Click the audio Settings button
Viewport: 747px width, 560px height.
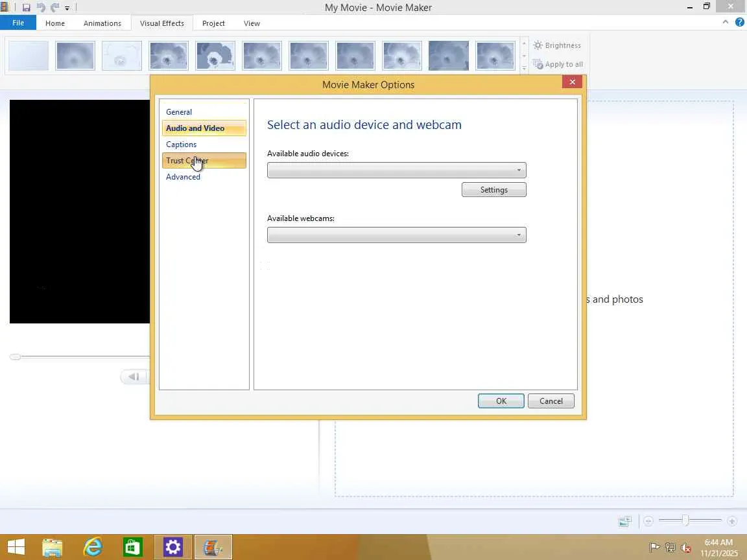click(x=493, y=189)
